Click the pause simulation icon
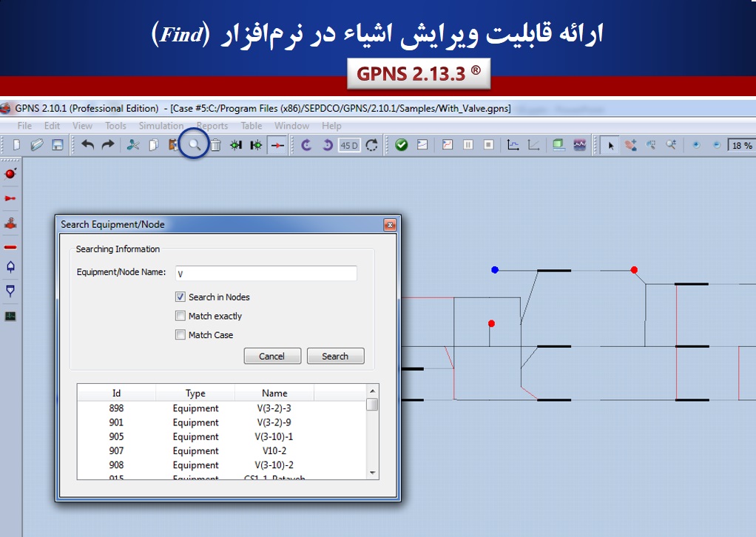 pos(468,145)
